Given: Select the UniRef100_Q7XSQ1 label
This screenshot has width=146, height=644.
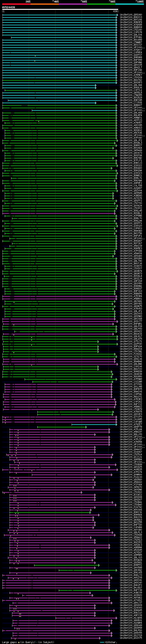Looking at the screenshot, I should pyautogui.click(x=131, y=384).
